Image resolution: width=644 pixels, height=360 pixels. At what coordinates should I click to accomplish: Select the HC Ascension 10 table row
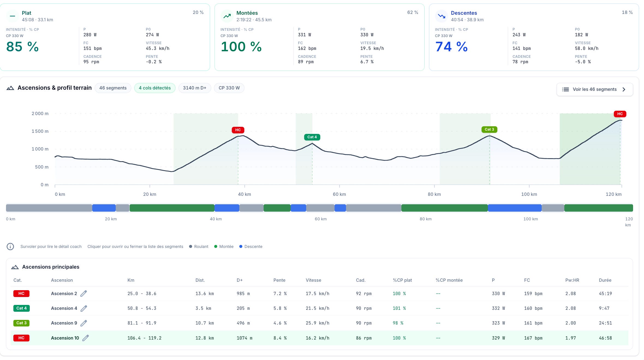pos(319,338)
